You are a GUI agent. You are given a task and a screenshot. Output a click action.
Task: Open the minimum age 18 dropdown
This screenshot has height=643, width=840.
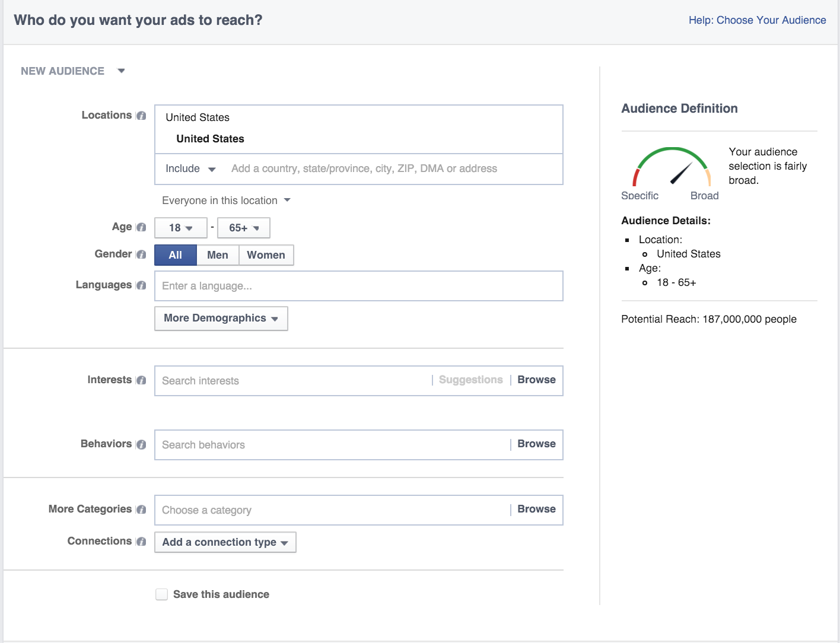point(180,228)
